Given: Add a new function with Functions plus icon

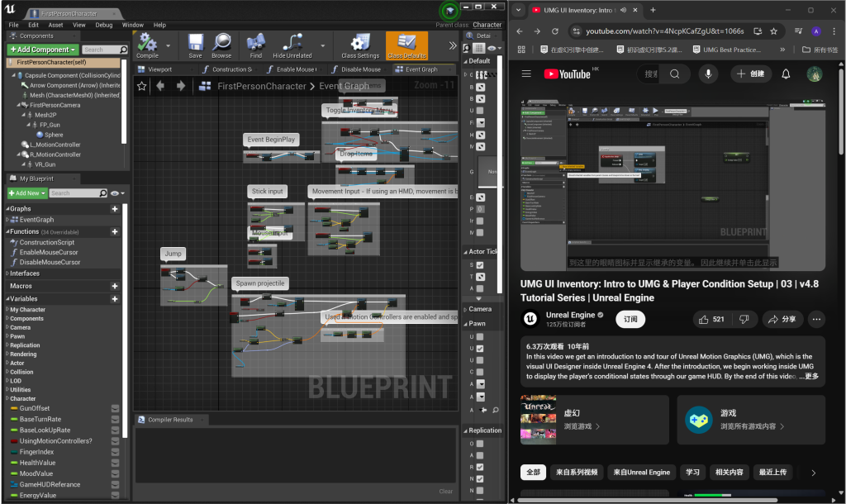Looking at the screenshot, I should coord(114,231).
